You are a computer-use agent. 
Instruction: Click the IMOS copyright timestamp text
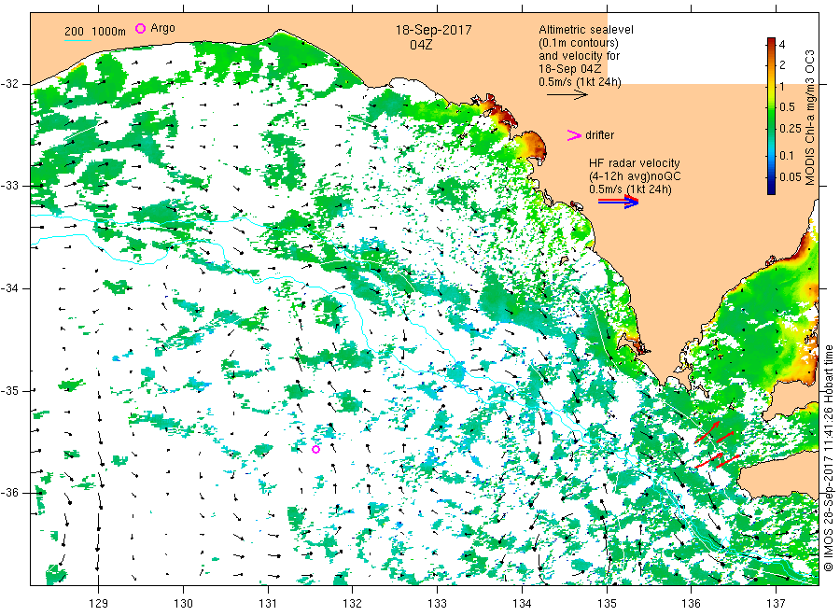[828, 458]
